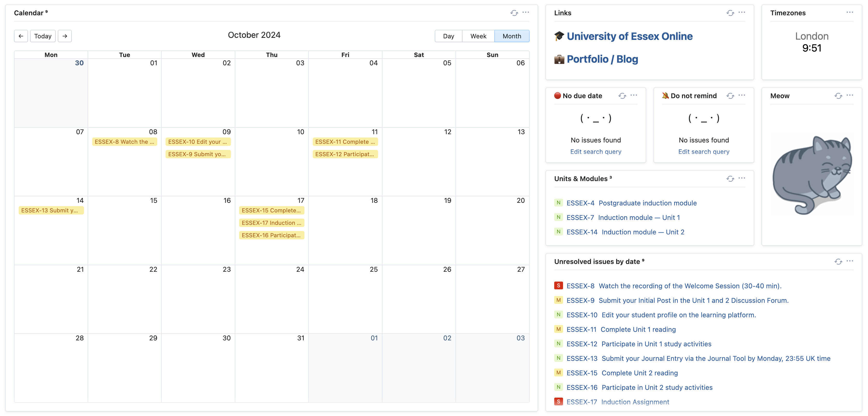Click the Today button
Image resolution: width=868 pixels, height=416 pixels.
pyautogui.click(x=43, y=36)
